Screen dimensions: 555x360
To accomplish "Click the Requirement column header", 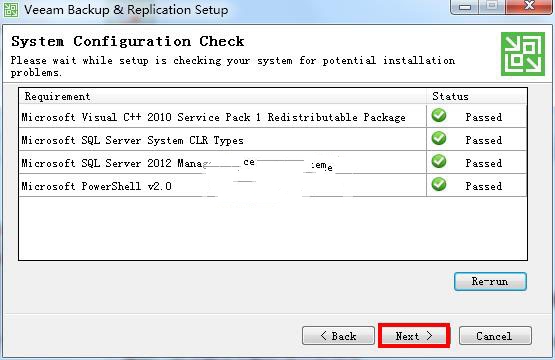I will point(223,96).
